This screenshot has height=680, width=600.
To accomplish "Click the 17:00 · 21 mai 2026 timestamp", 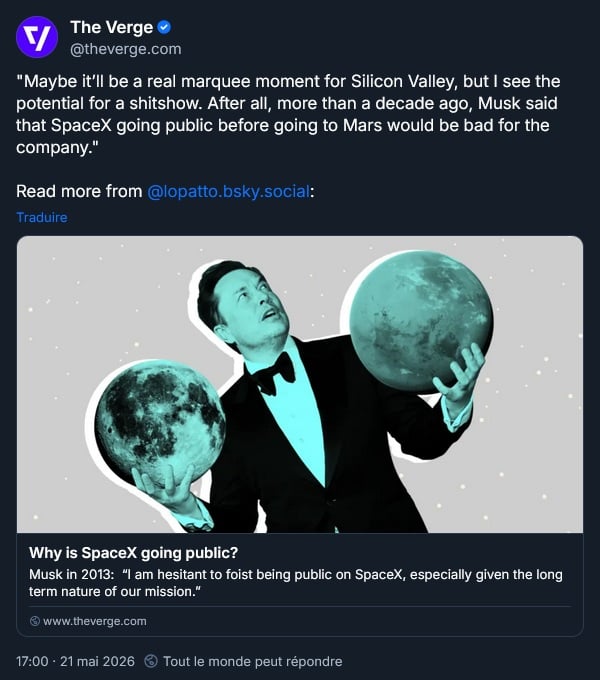I will tap(75, 661).
